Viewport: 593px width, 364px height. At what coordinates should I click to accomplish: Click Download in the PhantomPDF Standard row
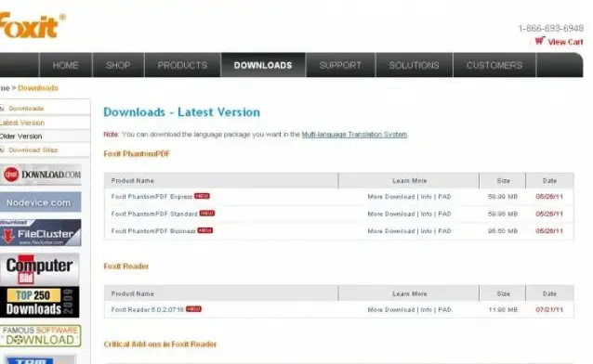tap(400, 214)
